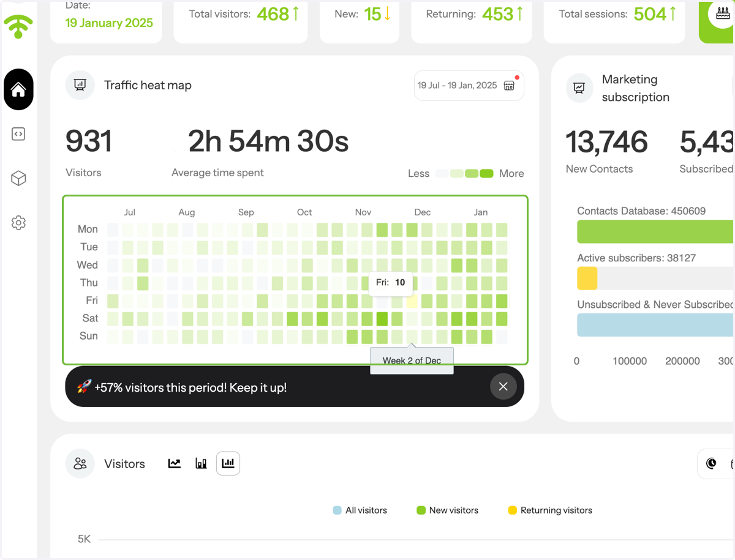
Task: Click the pie chart icon in Visitors panel
Action: pos(711,463)
